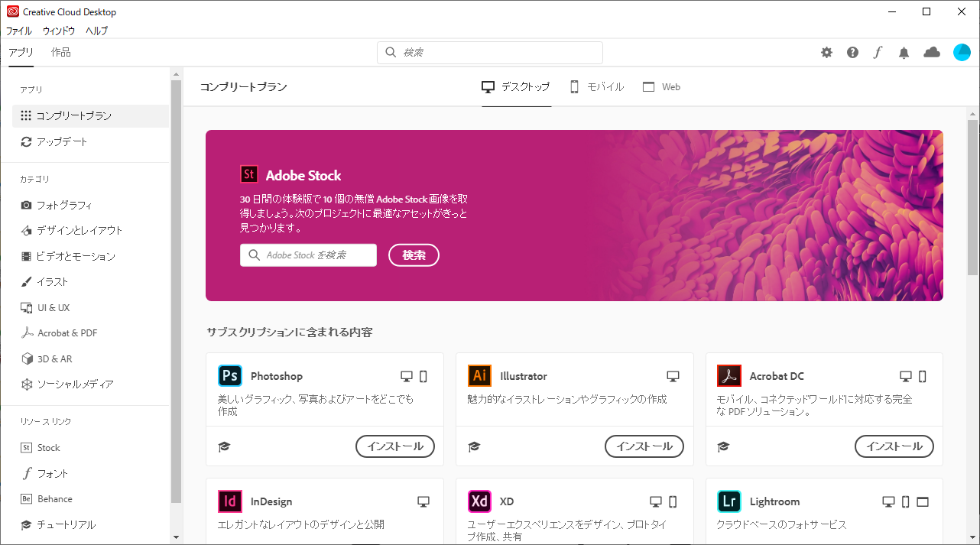Focus the top 検索 search field

pos(490,52)
